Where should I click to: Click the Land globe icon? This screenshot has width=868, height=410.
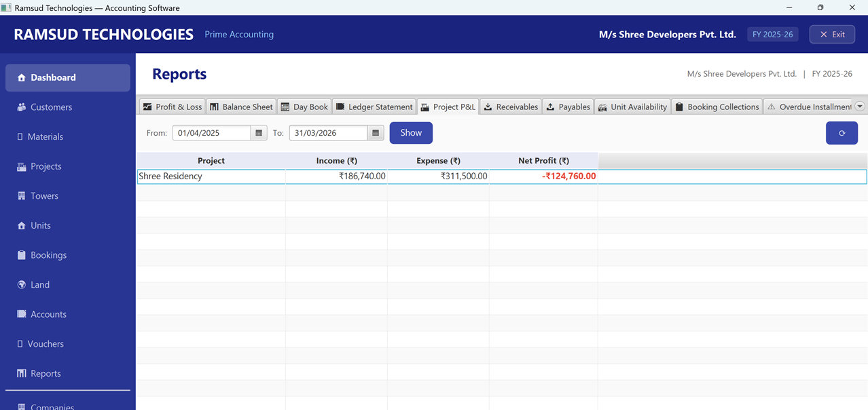(x=21, y=285)
